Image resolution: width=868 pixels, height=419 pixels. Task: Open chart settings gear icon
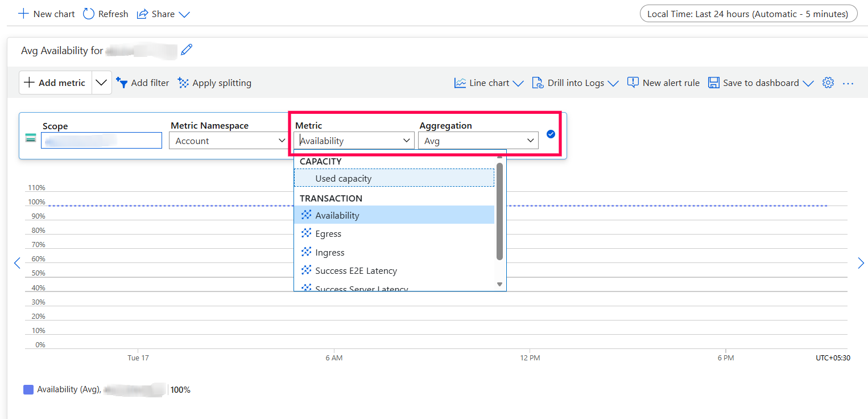[x=828, y=83]
